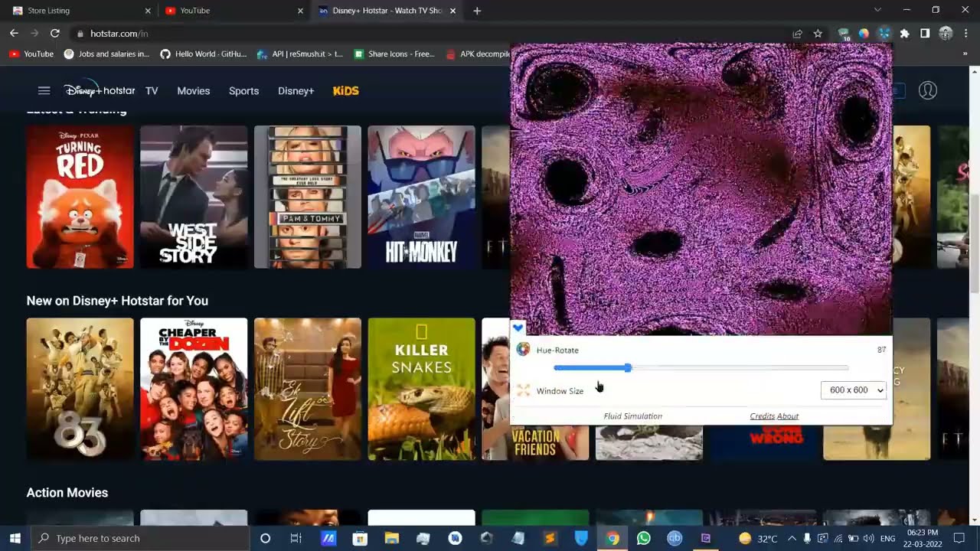The image size is (980, 551).
Task: Open the Movies menu on Hotstar
Action: click(x=194, y=90)
